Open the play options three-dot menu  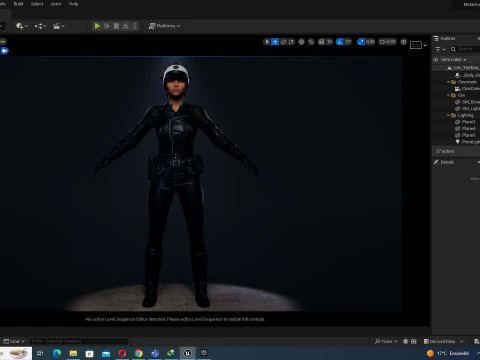[135, 26]
